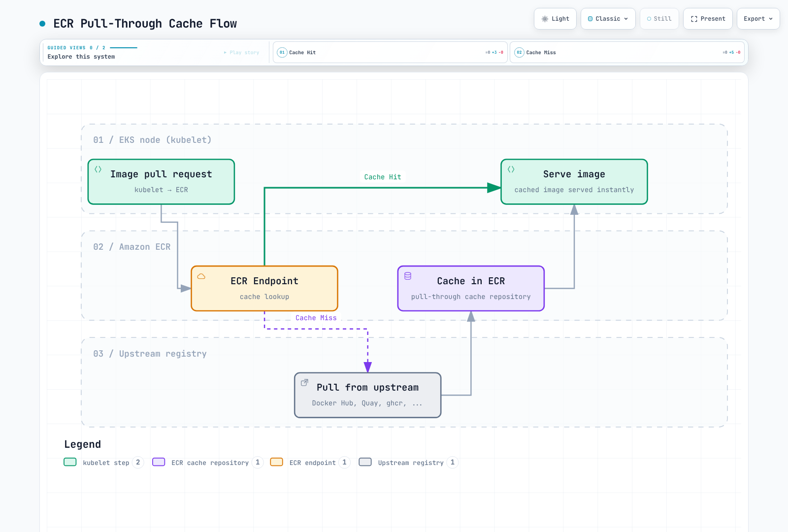Select the Serve image node
This screenshot has width=788, height=532.
(x=574, y=182)
